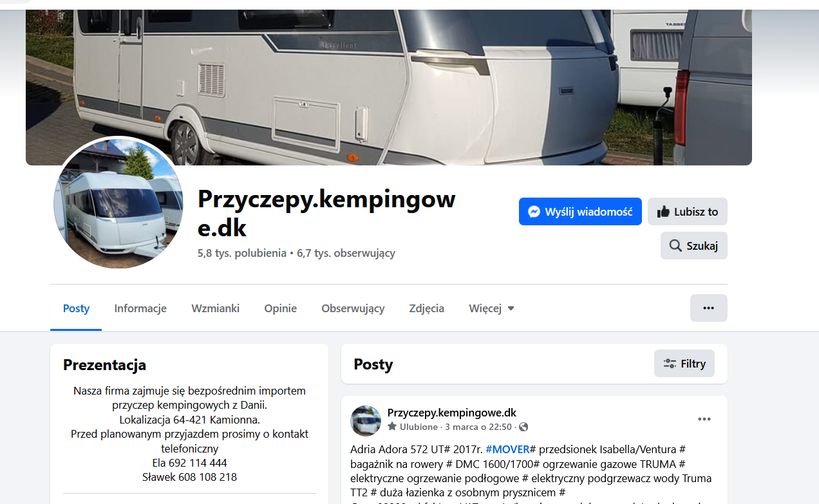Open the Obserwujący tab
819x504 pixels.
(353, 308)
